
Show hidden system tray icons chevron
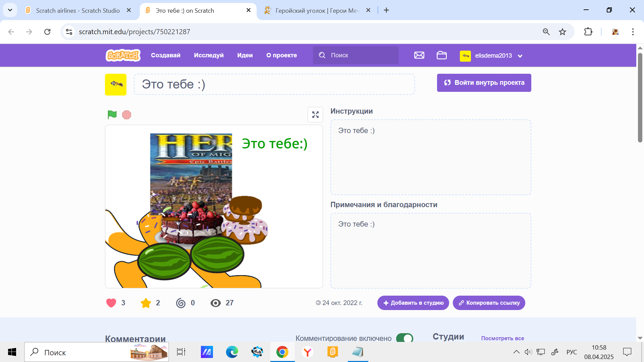(516, 352)
